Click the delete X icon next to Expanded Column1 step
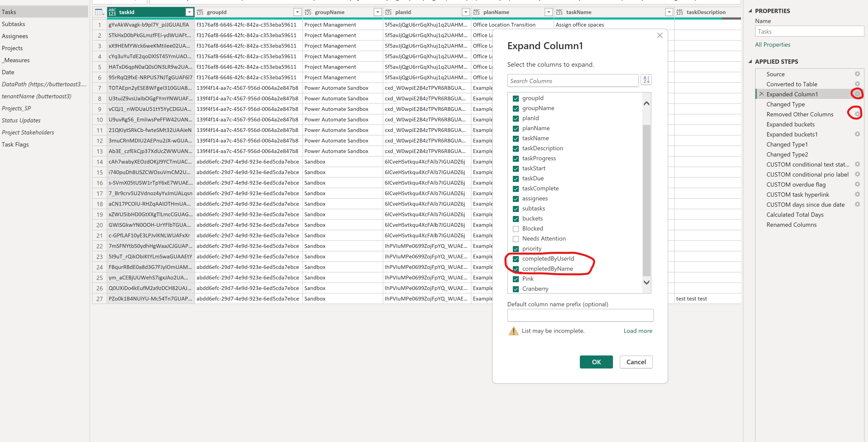Viewport: 868px width, 442px height. click(x=761, y=94)
